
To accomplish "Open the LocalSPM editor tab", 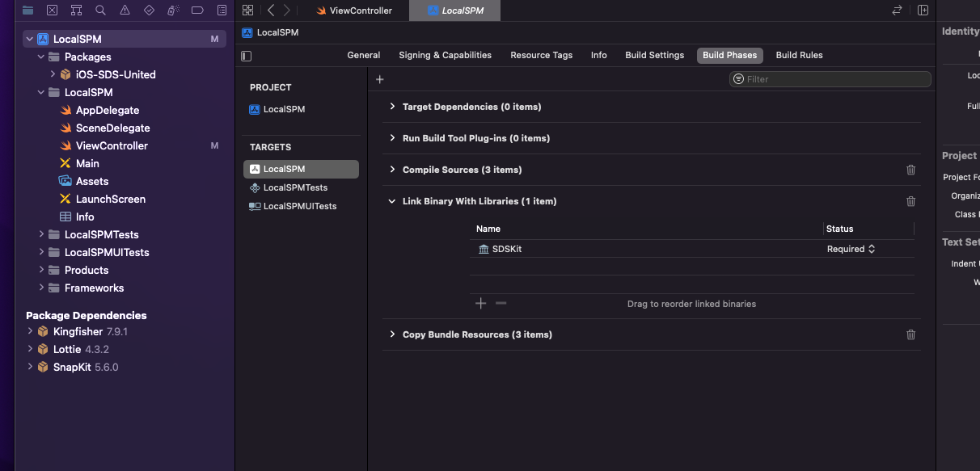I will click(455, 11).
